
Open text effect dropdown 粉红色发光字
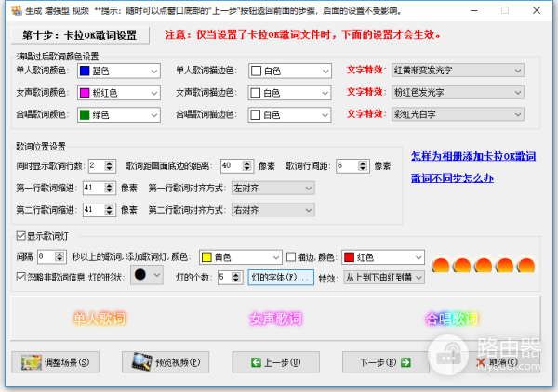pos(458,92)
